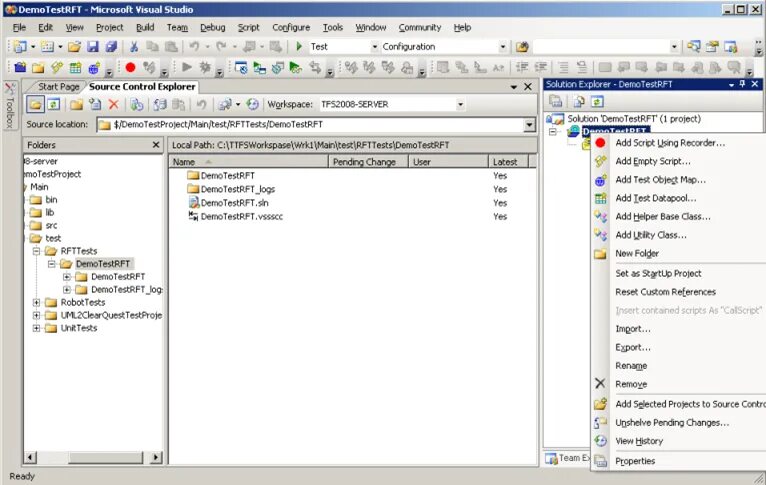
Task: Collapse the DemoTestRFT project node in Solution Explorer
Action: [x=553, y=132]
